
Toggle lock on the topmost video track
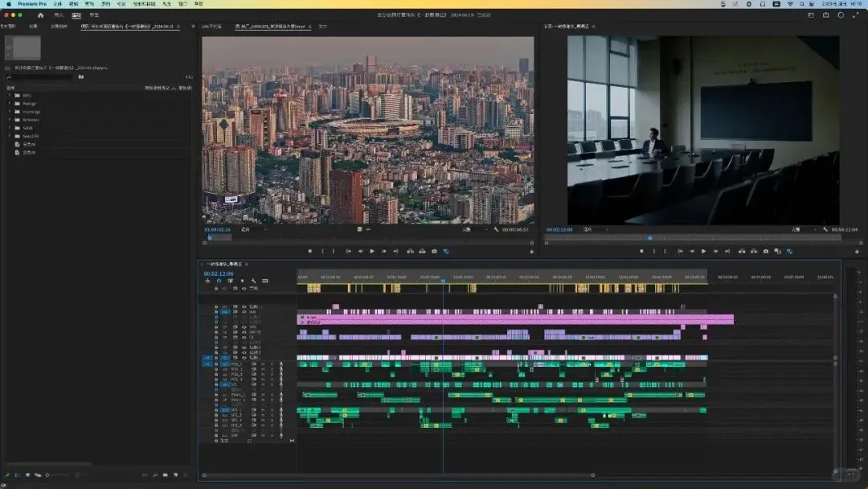point(216,306)
